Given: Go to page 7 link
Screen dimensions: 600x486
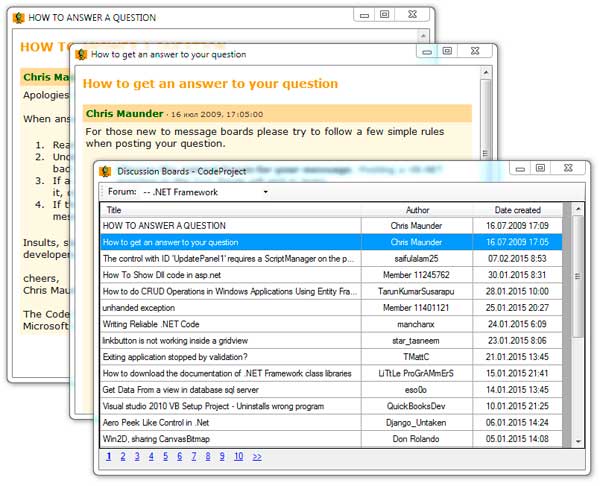Looking at the screenshot, I should point(194,456).
